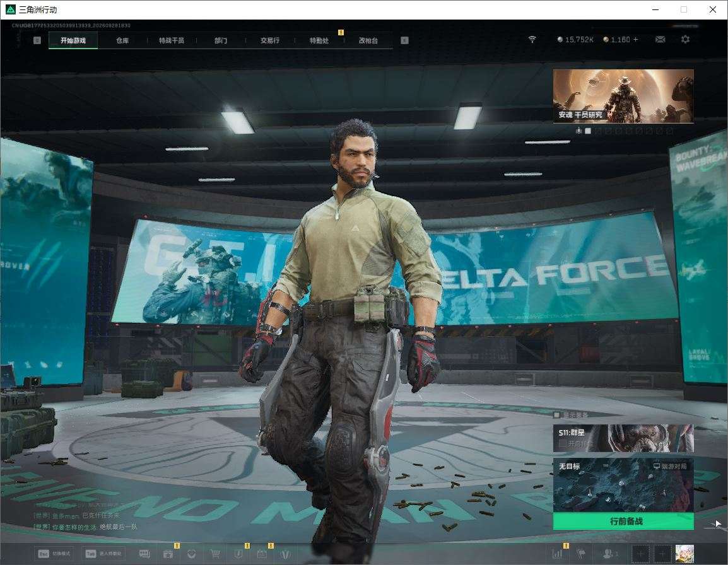The width and height of the screenshot is (728, 565).
Task: Minimize the 三角洲行动 window
Action: click(x=655, y=9)
